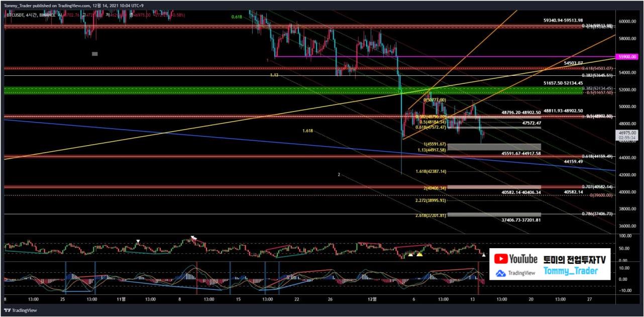
Task: Click the TradingView logo in the footer
Action: click(x=21, y=310)
